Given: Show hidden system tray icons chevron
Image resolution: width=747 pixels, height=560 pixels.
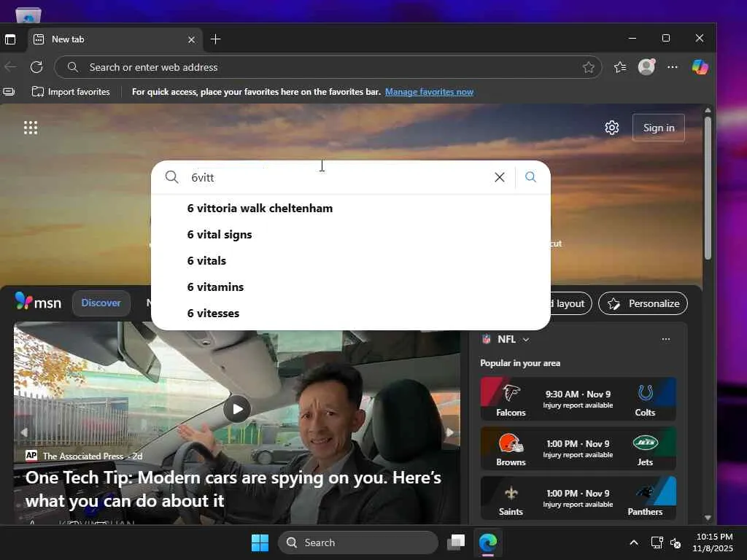Looking at the screenshot, I should click(634, 542).
